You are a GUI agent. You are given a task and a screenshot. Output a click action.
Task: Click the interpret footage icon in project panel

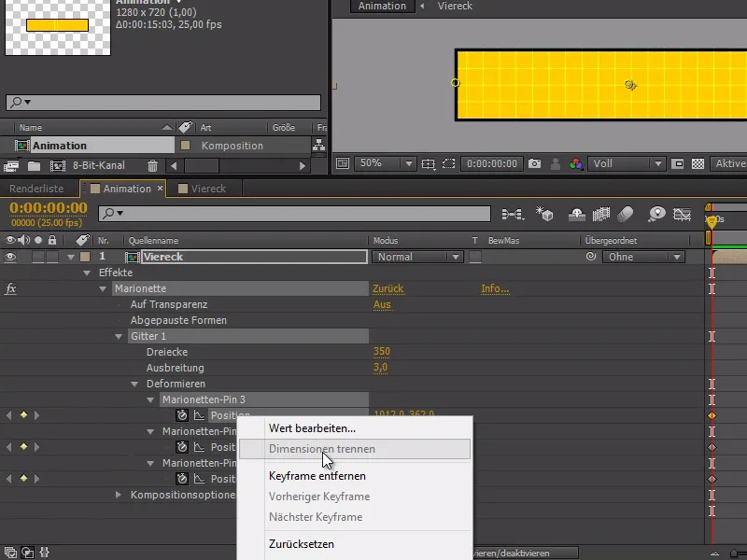(x=11, y=166)
